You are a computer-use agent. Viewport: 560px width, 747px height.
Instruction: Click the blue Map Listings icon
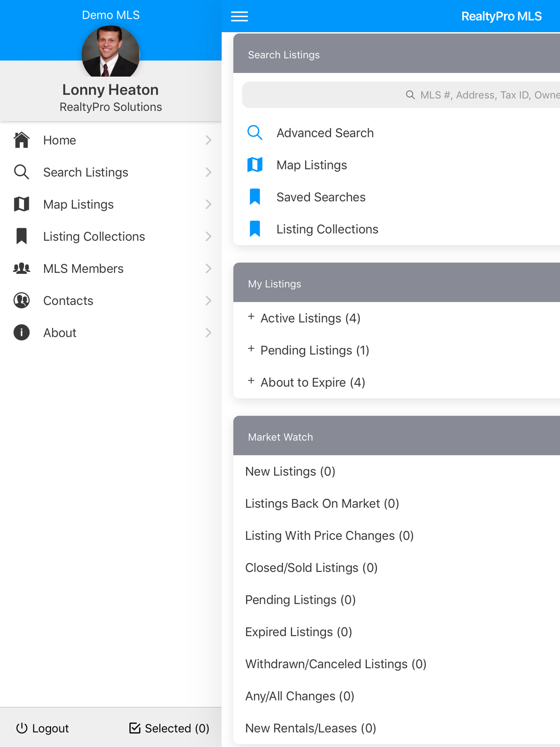tap(255, 165)
